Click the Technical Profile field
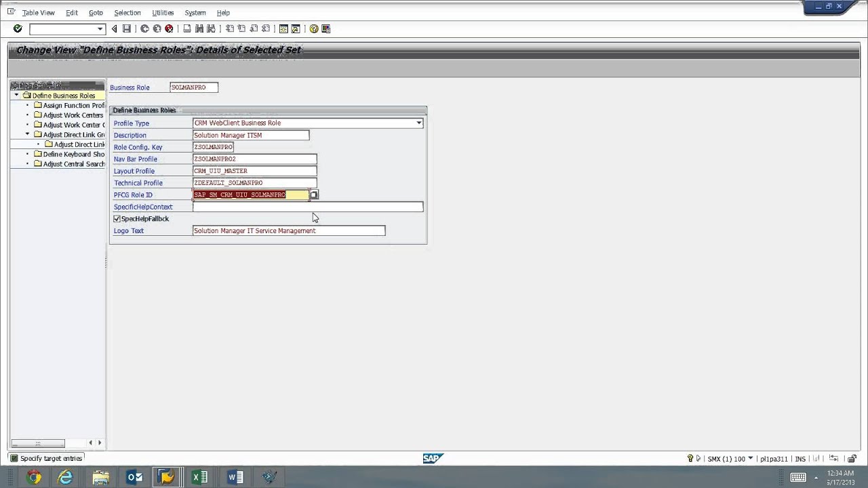The width and height of the screenshot is (868, 488). [x=254, y=183]
